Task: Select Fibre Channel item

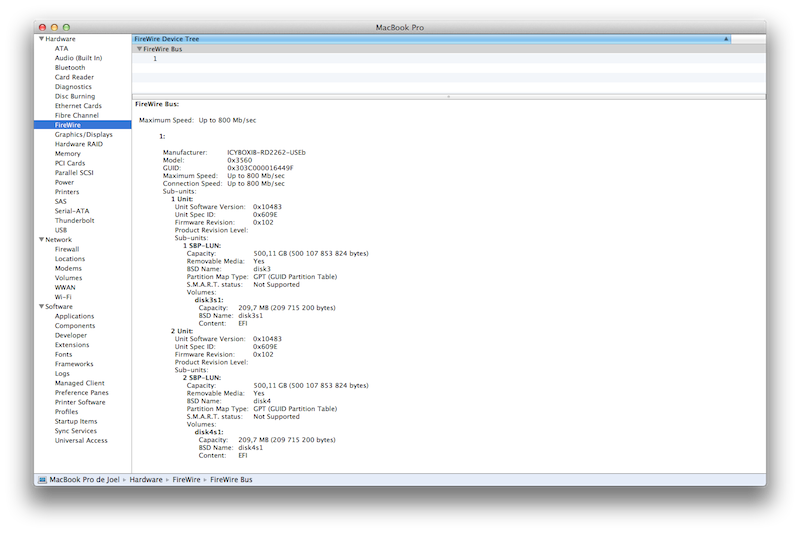Action: click(77, 115)
